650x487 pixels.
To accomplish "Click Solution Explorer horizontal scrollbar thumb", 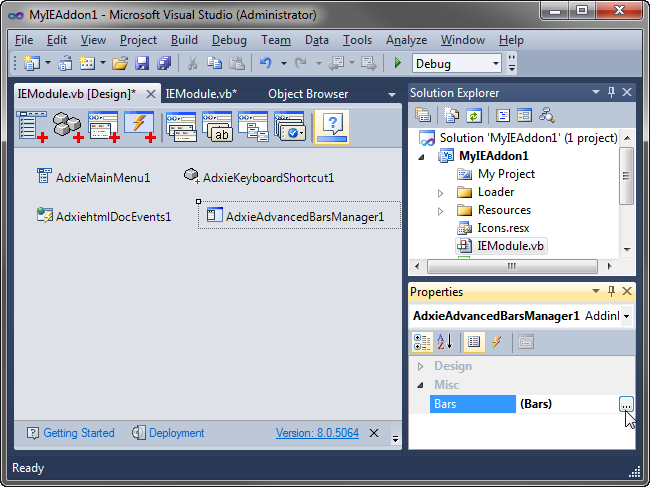I will (x=512, y=266).
